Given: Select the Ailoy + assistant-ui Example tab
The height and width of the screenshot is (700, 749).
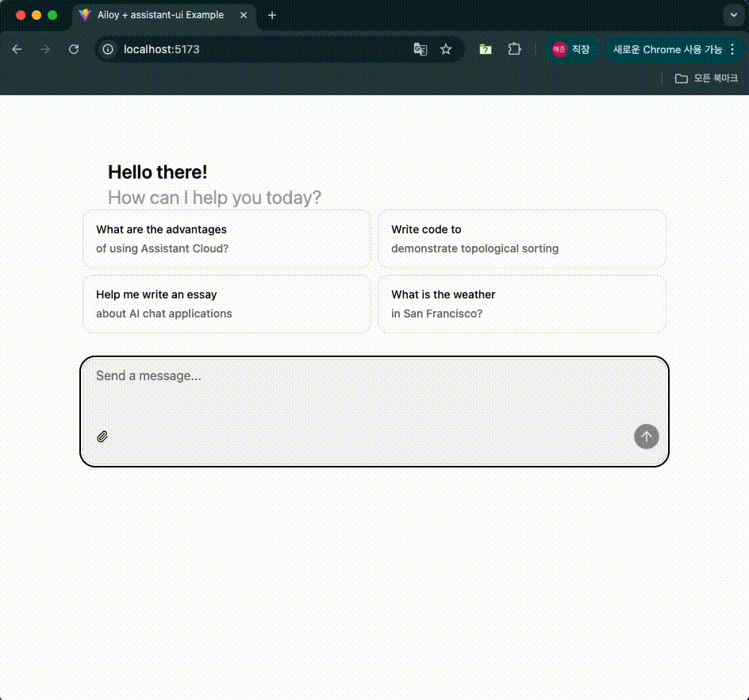Looking at the screenshot, I should (x=159, y=15).
